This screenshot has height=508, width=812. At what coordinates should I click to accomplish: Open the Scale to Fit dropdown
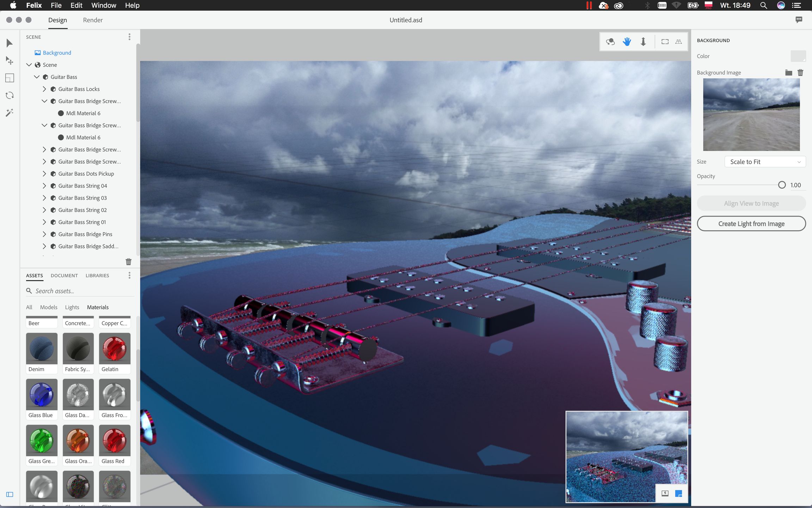click(x=765, y=162)
